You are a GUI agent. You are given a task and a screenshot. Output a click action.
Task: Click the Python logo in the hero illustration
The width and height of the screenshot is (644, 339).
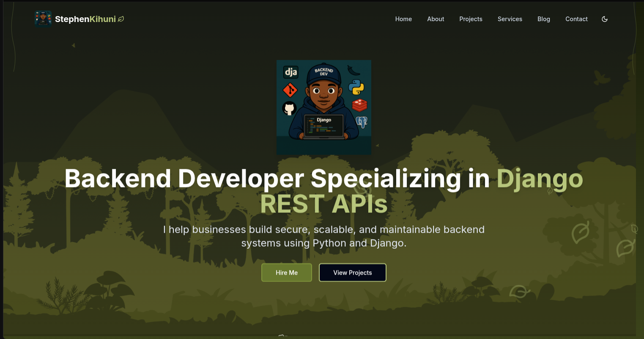pyautogui.click(x=356, y=87)
